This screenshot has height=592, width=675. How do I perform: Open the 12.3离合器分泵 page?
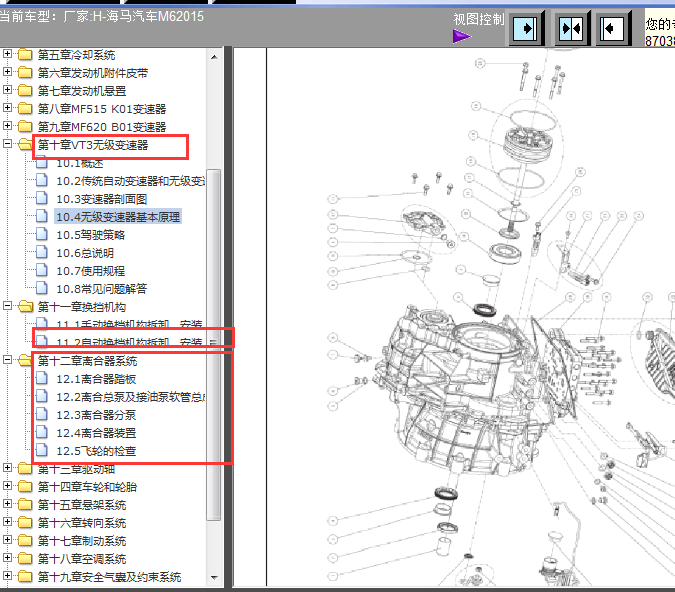[96, 415]
